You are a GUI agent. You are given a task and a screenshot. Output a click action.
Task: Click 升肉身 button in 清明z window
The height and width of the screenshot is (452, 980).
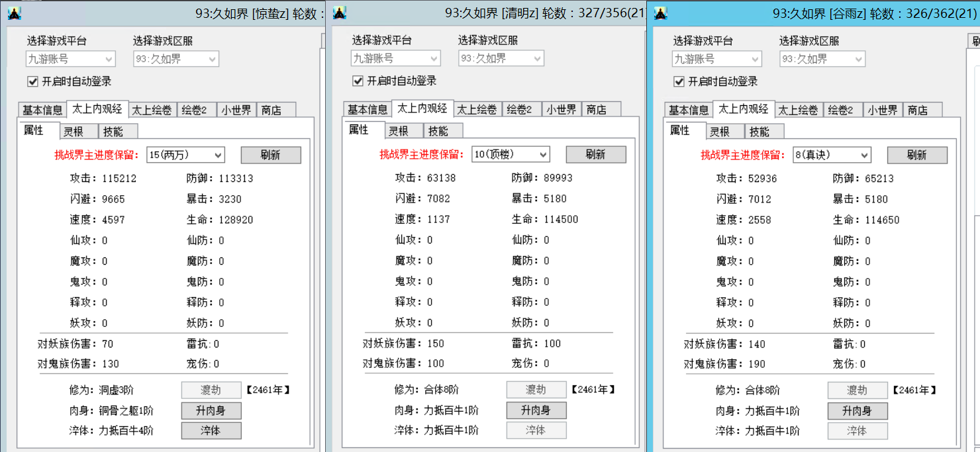(x=536, y=410)
